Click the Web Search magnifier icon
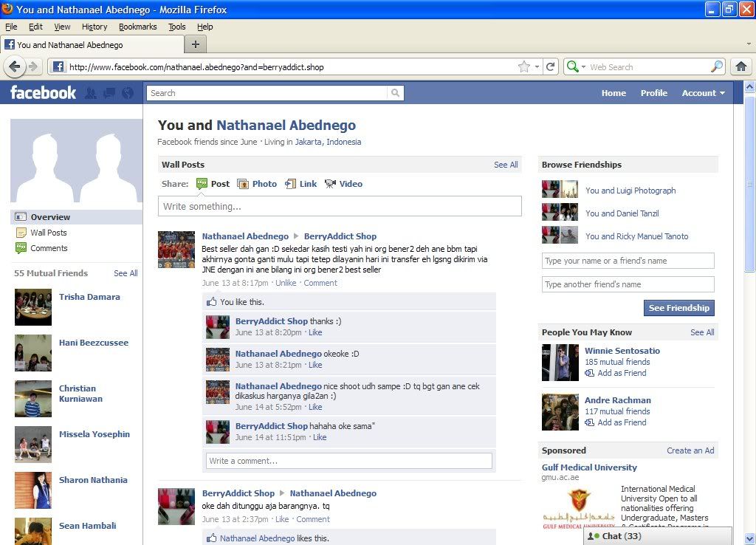The height and width of the screenshot is (545, 756). (717, 66)
